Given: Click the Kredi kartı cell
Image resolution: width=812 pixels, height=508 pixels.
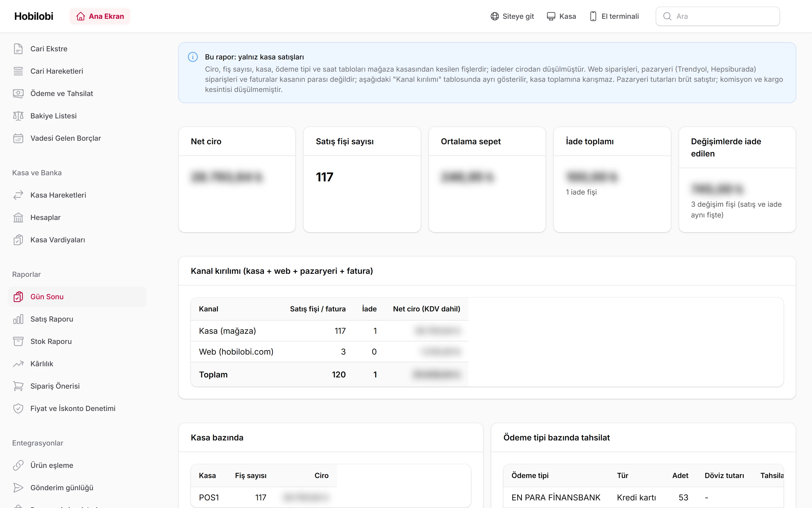Looking at the screenshot, I should click(x=636, y=497).
